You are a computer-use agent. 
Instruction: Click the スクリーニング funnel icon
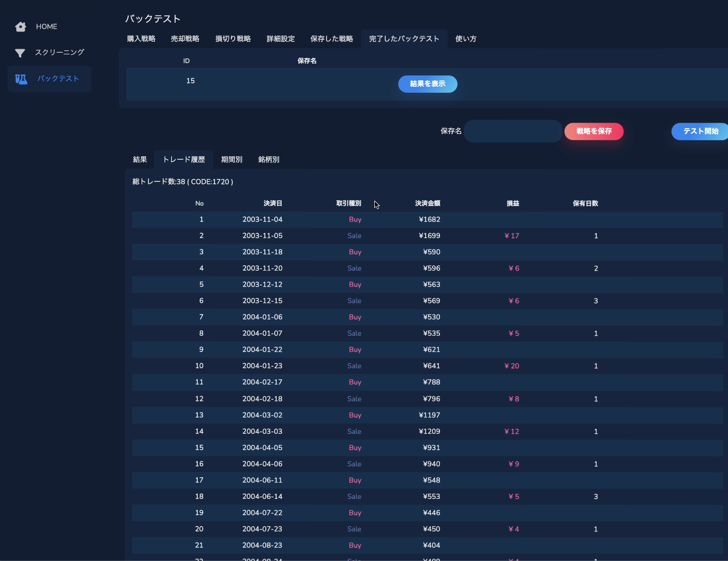tap(20, 53)
